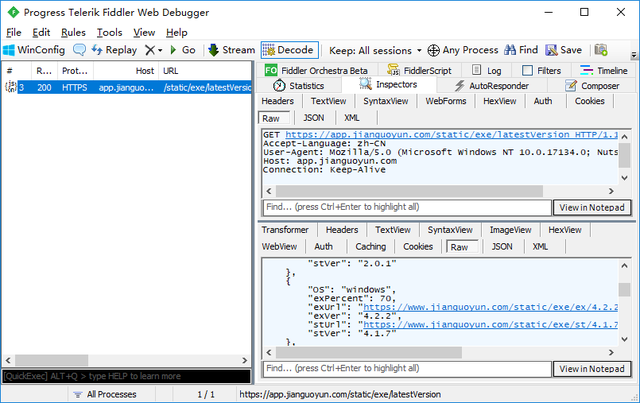Select request WebForms inspector tab
This screenshot has height=403, width=640.
coord(446,101)
